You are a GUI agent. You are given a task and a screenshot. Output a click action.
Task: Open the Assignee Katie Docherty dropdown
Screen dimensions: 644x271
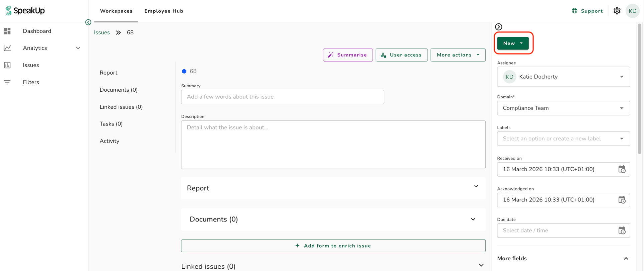(x=563, y=77)
